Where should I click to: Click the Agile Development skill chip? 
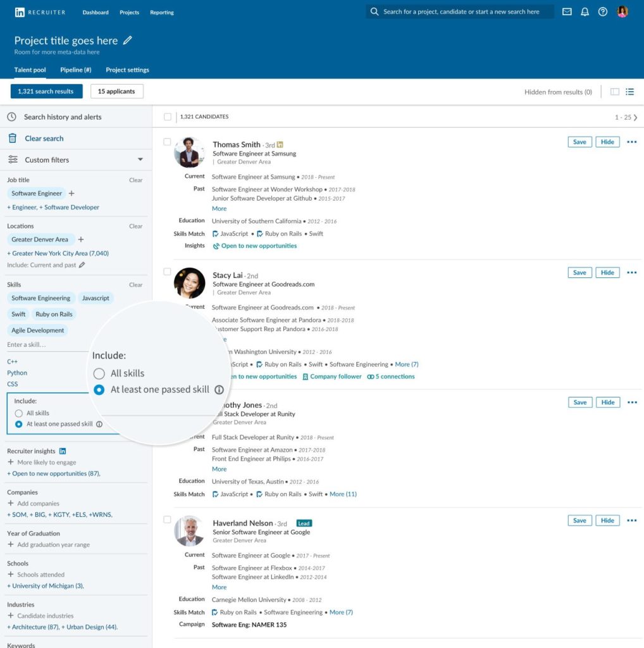[37, 330]
